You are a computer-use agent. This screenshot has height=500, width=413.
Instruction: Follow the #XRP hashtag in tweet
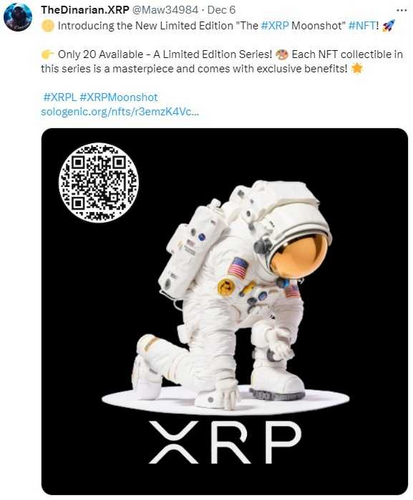point(275,26)
